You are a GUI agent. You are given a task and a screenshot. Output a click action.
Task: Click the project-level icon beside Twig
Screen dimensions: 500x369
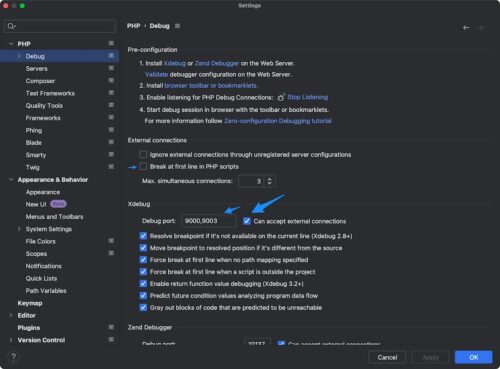(111, 167)
